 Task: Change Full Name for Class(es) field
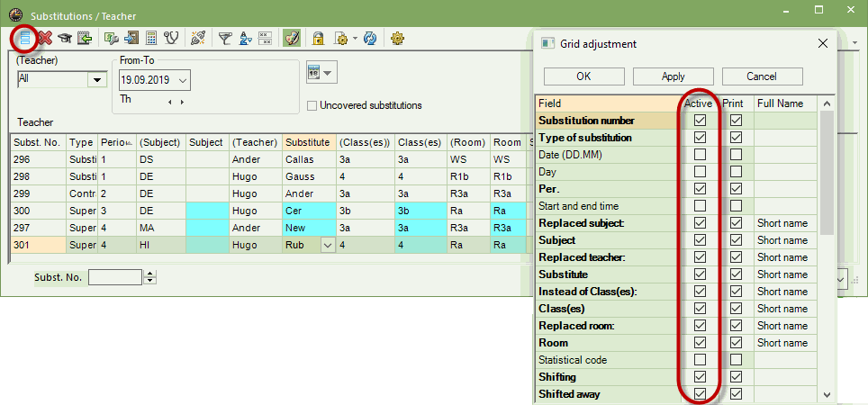[785, 309]
